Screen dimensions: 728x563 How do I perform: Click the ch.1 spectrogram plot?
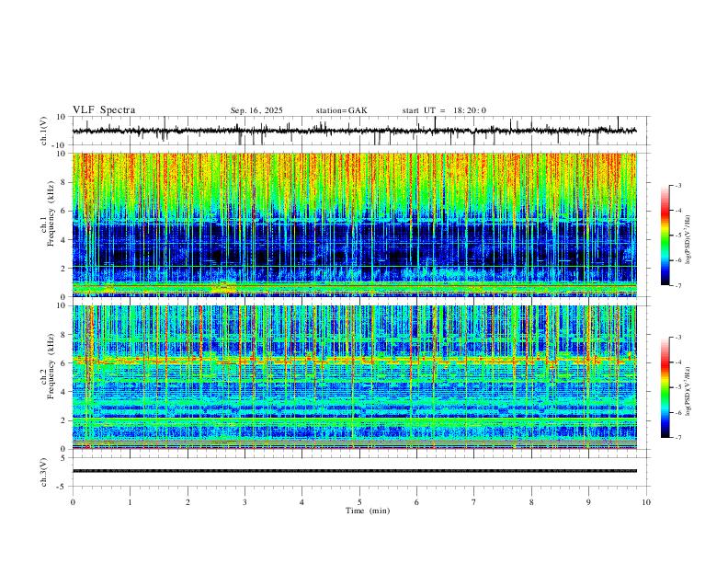[354, 224]
